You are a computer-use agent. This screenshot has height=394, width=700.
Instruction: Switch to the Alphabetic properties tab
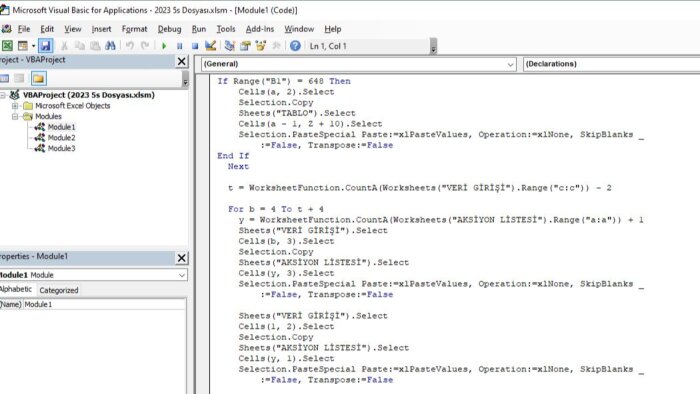16,289
